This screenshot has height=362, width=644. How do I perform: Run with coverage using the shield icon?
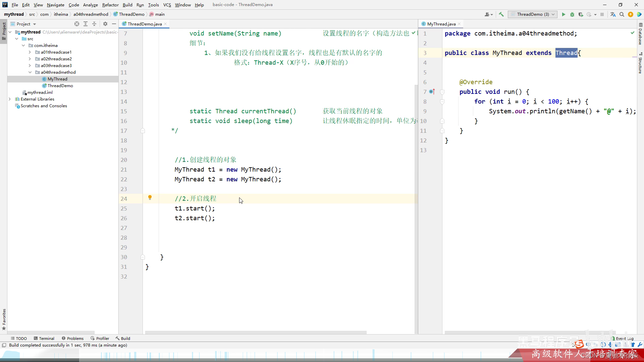pos(581,14)
